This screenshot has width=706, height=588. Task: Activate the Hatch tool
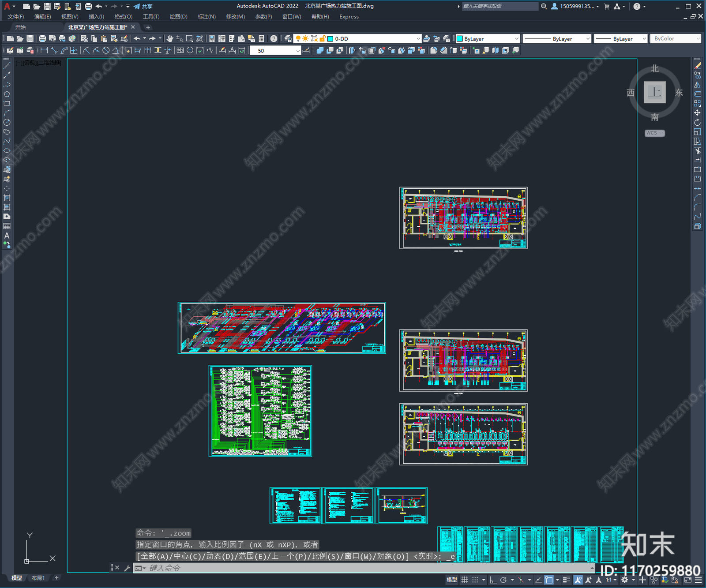coord(7,198)
